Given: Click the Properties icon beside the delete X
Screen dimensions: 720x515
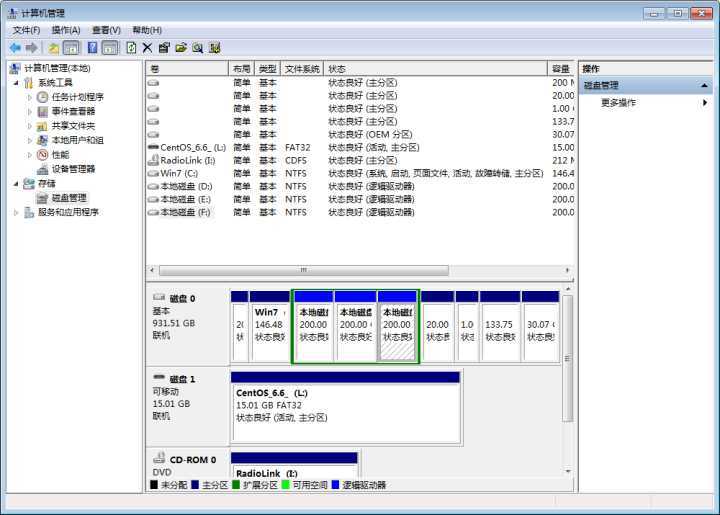Looking at the screenshot, I should pyautogui.click(x=164, y=47).
